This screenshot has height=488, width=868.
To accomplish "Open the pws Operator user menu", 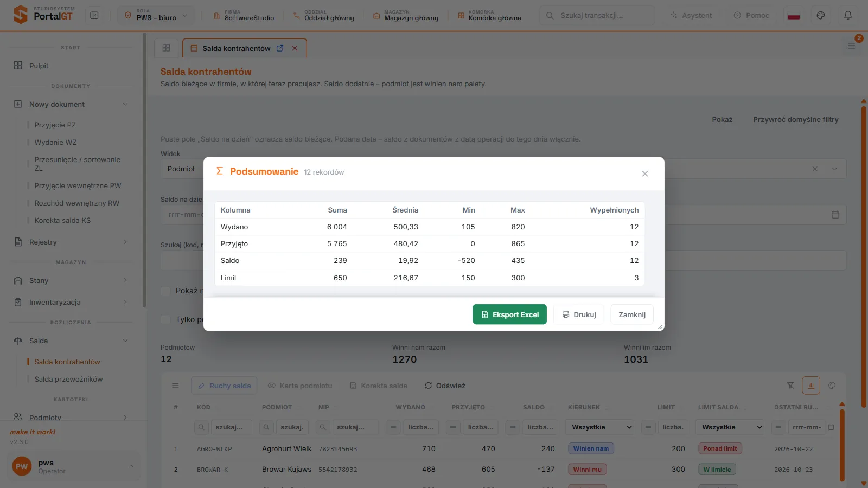I will point(73,466).
